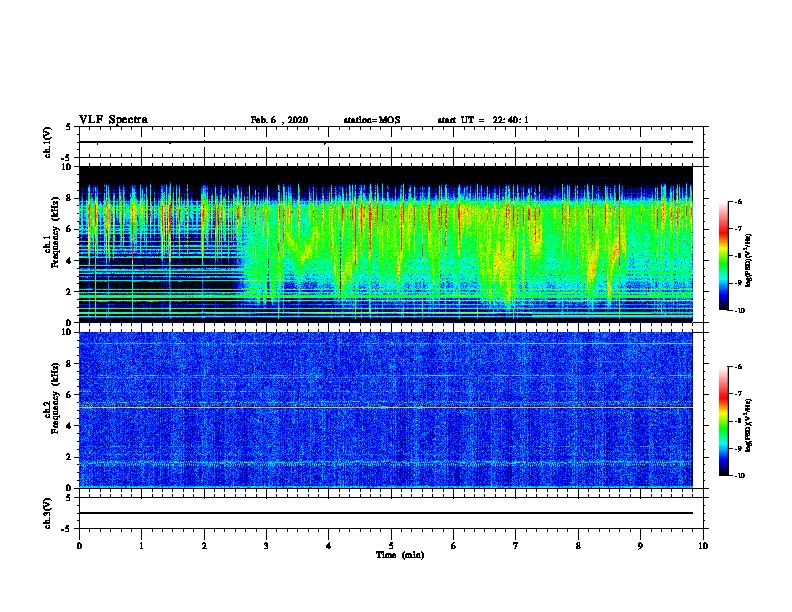
Task: Click the ch.3 voltage trace line
Action: pos(386,513)
